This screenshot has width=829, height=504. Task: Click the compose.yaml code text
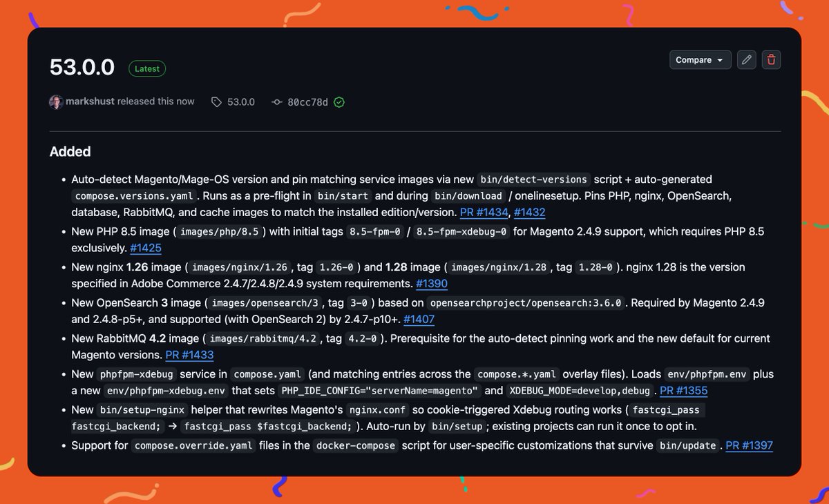(268, 375)
